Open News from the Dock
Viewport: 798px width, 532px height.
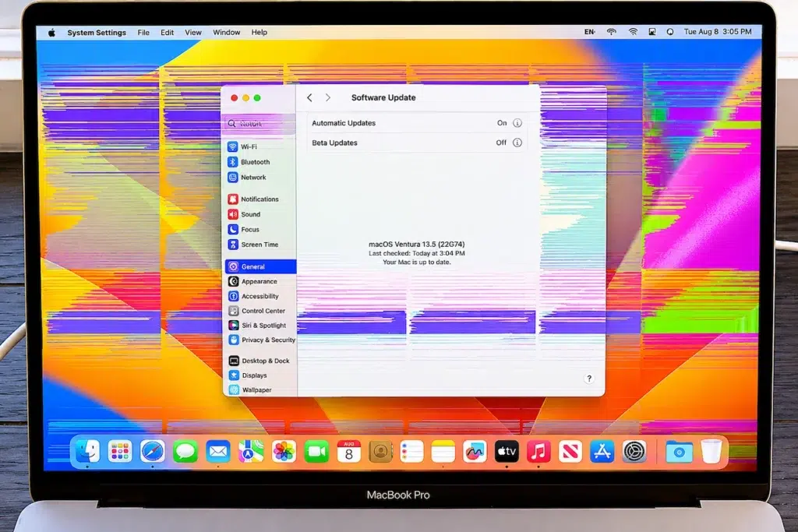570,451
